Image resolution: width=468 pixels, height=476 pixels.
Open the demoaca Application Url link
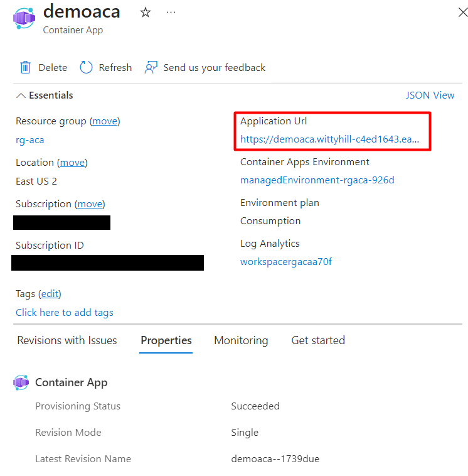pyautogui.click(x=329, y=139)
